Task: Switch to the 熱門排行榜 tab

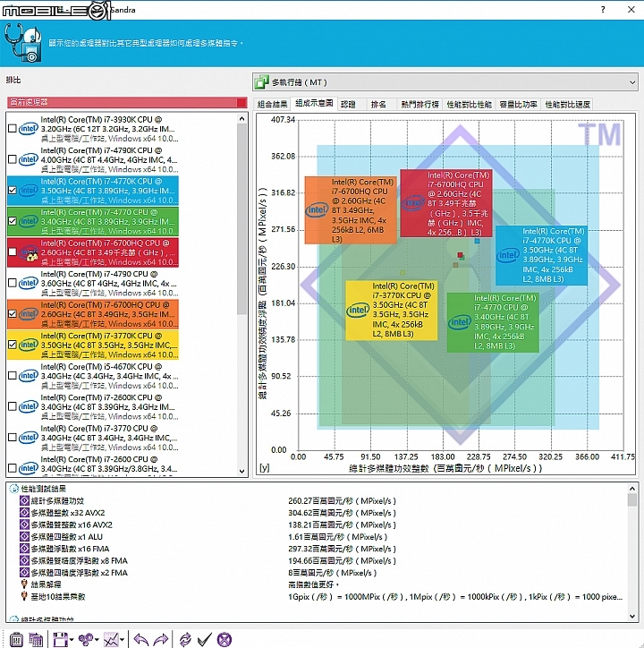Action: [x=419, y=104]
